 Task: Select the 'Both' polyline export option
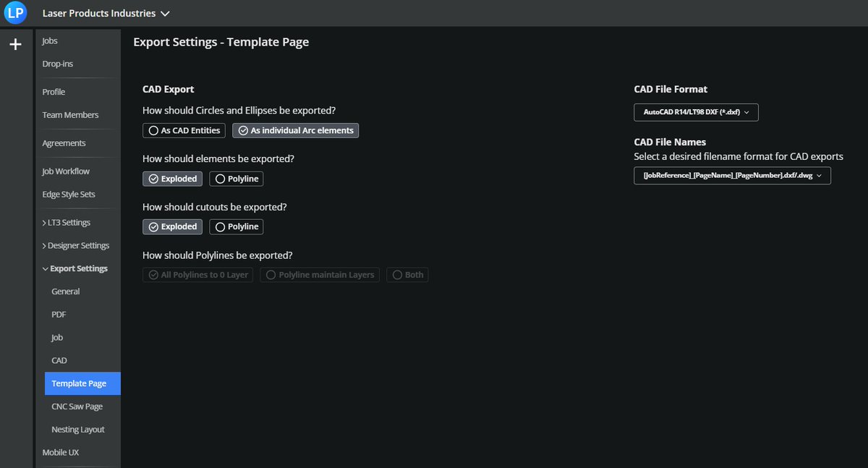point(407,275)
